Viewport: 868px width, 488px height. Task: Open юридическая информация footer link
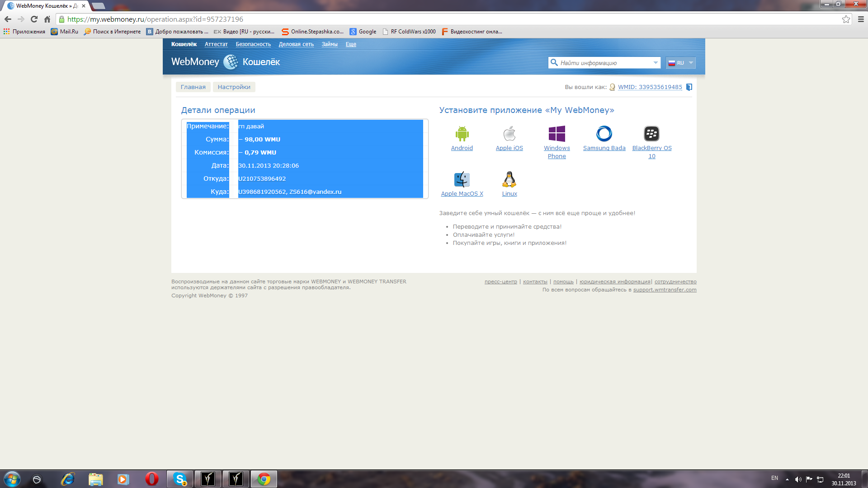(615, 282)
